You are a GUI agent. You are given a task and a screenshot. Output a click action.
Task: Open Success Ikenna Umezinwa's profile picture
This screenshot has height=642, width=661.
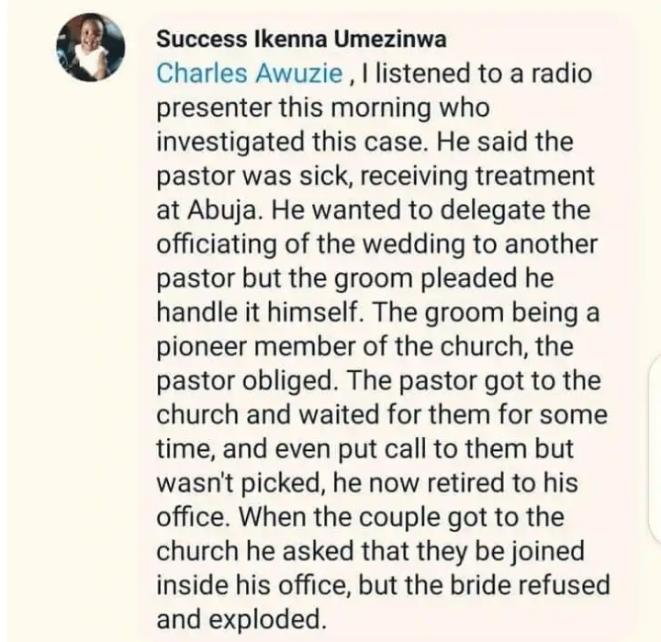tap(91, 47)
